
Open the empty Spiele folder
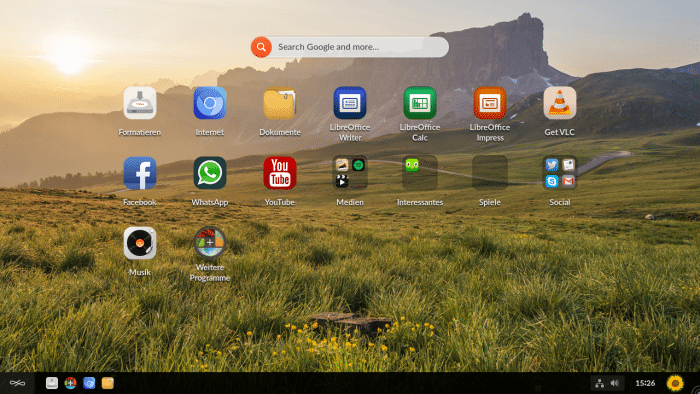coord(490,173)
